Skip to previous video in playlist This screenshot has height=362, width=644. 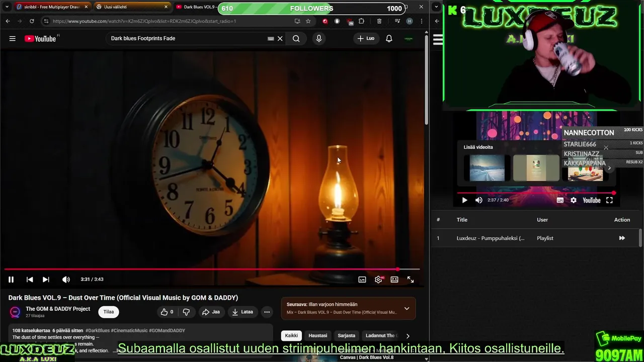pyautogui.click(x=30, y=280)
